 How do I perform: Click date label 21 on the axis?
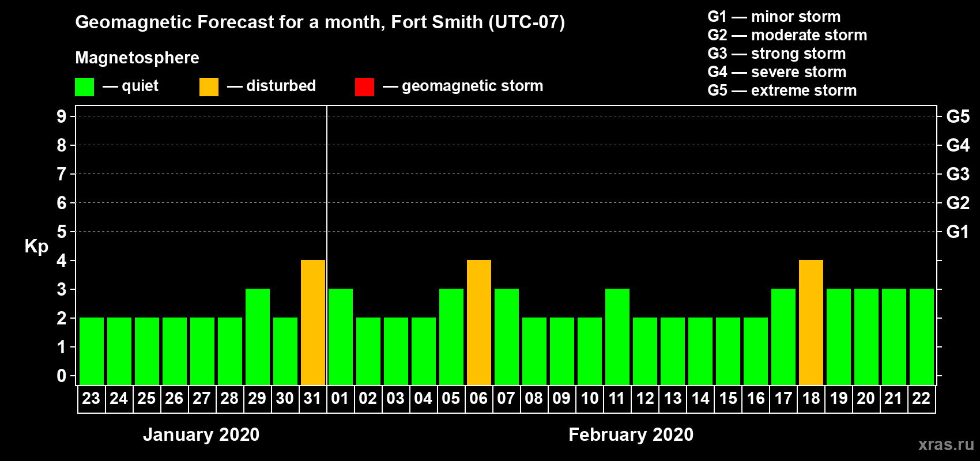(x=894, y=399)
